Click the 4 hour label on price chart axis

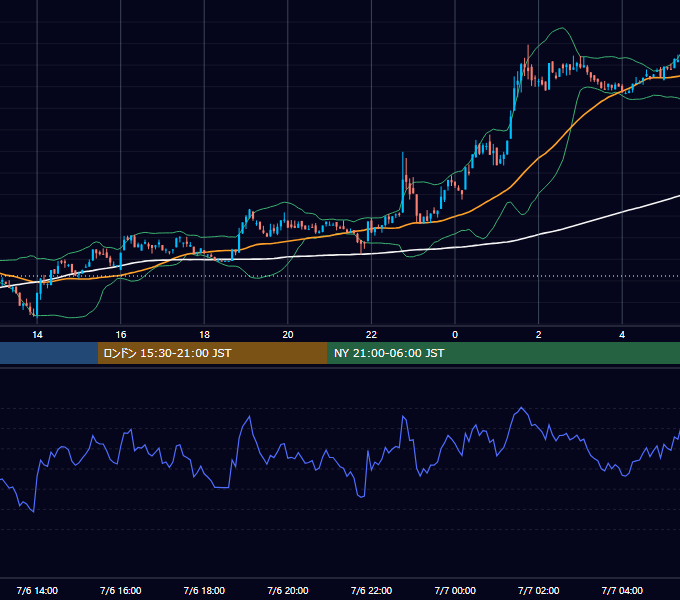pos(622,335)
